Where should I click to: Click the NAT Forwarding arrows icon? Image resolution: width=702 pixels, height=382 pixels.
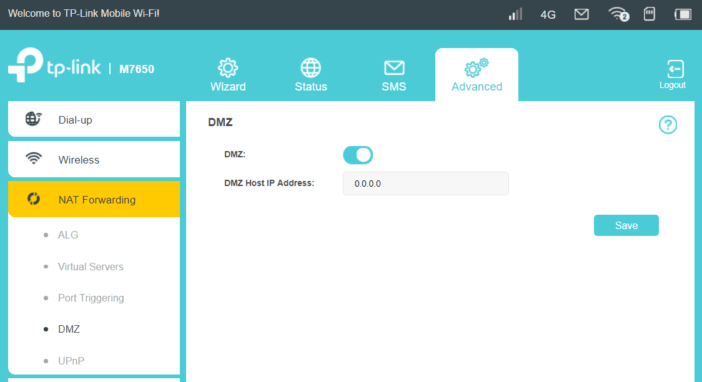[34, 199]
